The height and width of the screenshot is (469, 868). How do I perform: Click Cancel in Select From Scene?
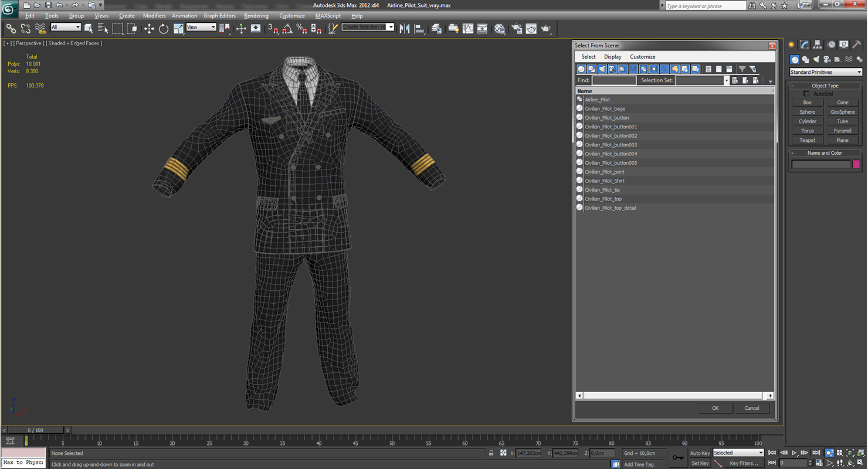point(752,408)
